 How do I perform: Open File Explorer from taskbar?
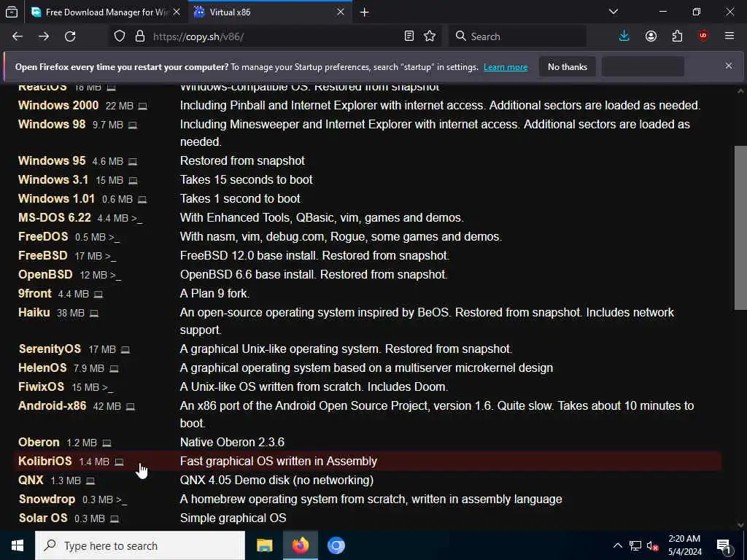(264, 545)
